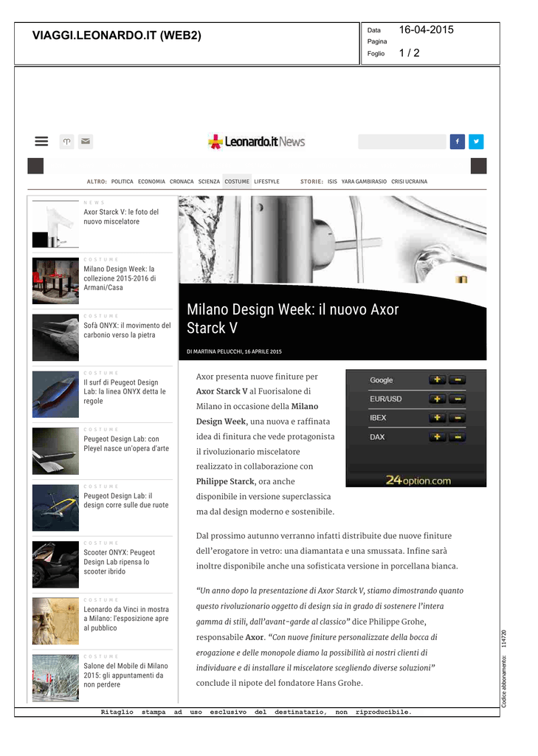Open 'Sofà ONYX' carbonio article link
538x756 pixels.
[x=127, y=330]
